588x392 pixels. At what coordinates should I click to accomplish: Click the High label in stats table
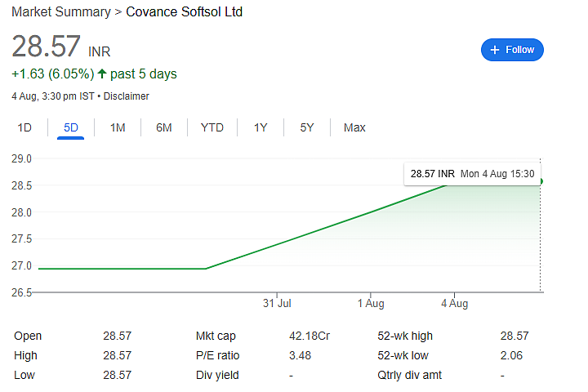click(x=25, y=355)
